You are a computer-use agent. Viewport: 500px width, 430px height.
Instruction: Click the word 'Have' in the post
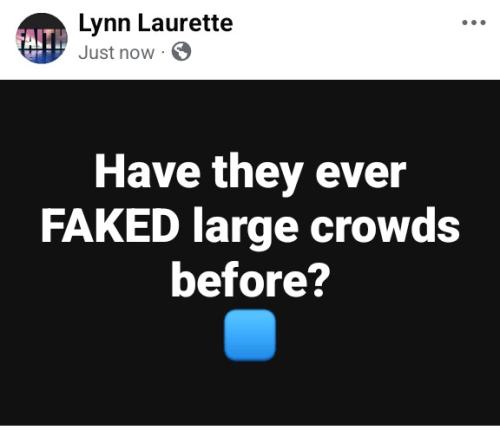click(147, 173)
